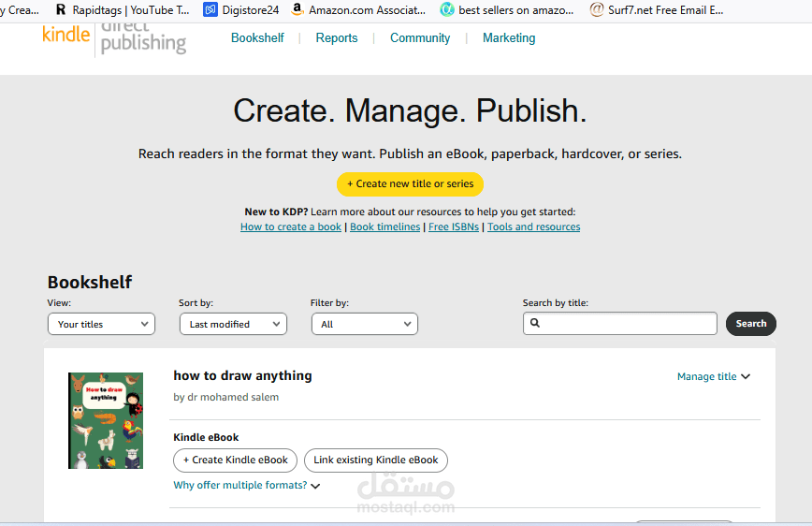Open the Marketing tab
The width and height of the screenshot is (812, 526).
coord(509,37)
